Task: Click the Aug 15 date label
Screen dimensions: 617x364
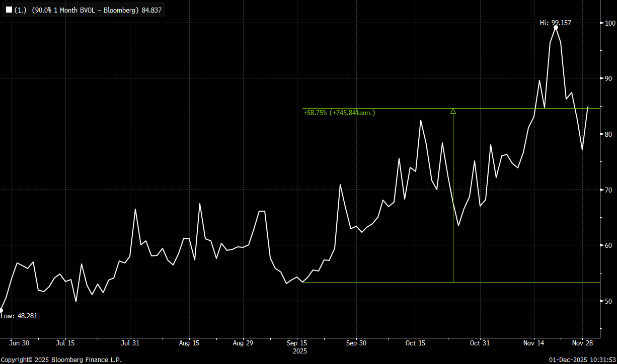Action: tap(189, 343)
